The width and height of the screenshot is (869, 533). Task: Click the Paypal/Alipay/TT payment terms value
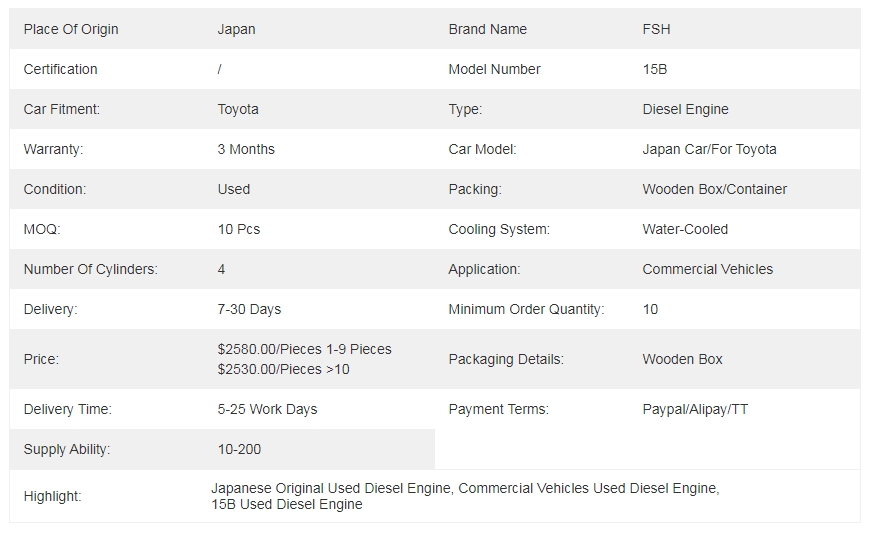(x=695, y=409)
